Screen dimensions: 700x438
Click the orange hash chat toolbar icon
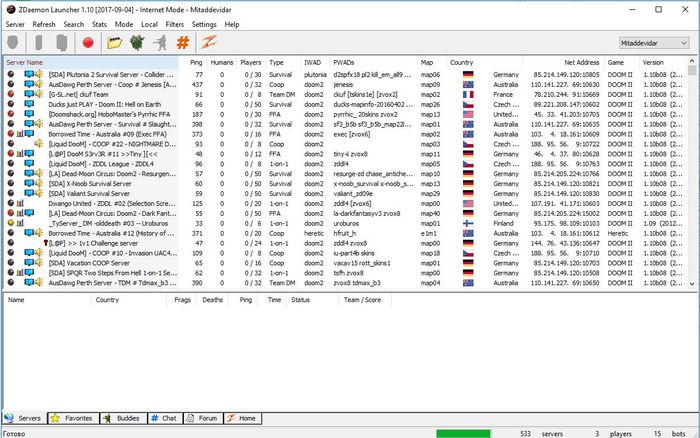tap(183, 43)
